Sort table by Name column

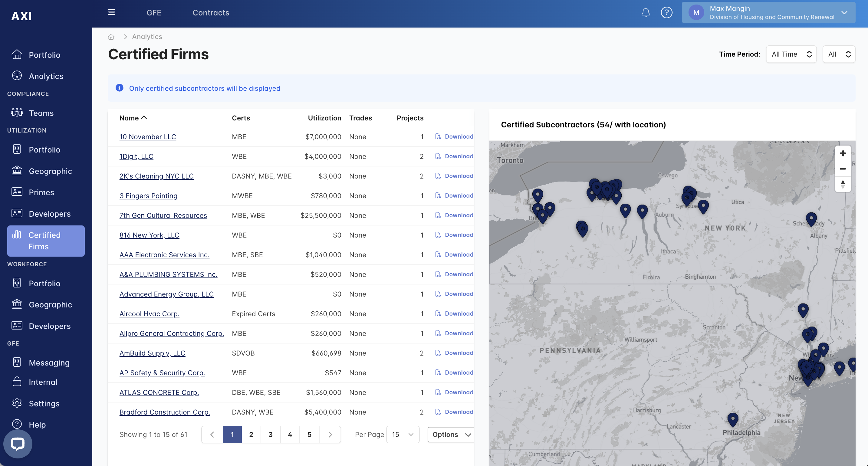tap(133, 118)
